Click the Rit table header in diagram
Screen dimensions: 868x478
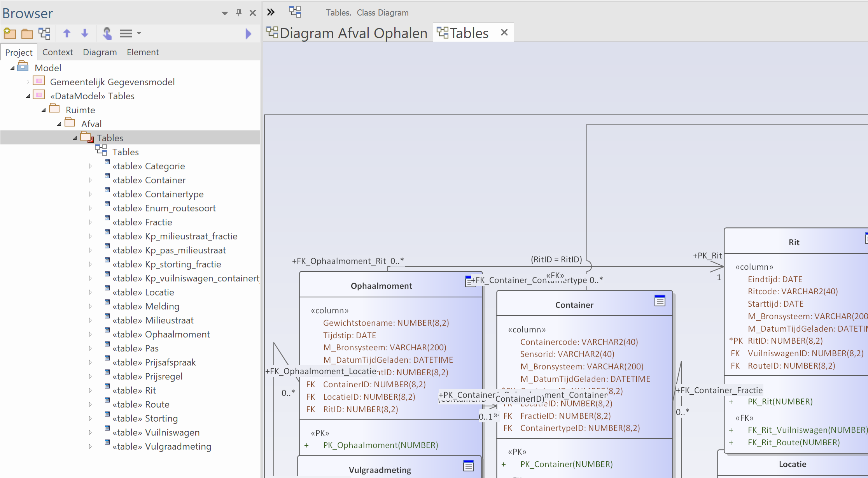pos(793,242)
